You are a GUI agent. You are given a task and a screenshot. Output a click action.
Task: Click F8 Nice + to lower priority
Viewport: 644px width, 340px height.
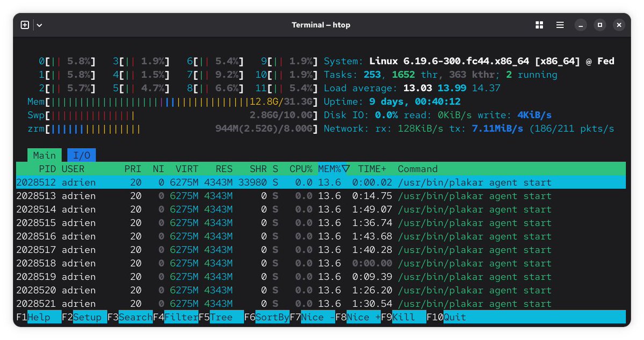pos(358,317)
